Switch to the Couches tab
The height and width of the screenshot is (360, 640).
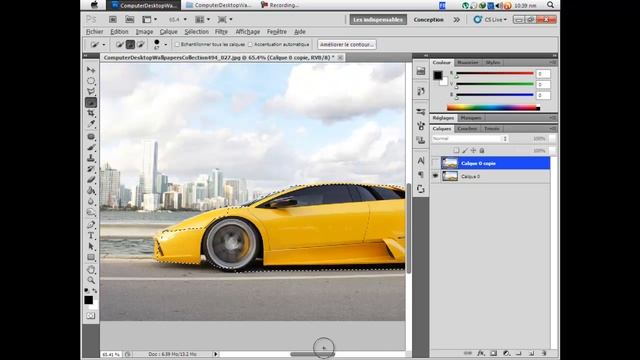coord(467,129)
